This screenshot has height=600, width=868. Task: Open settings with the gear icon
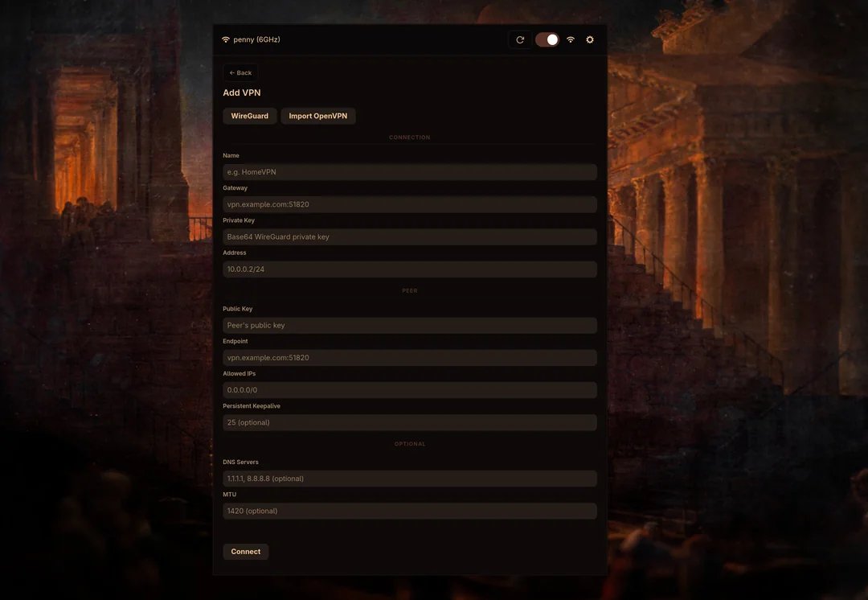(590, 40)
